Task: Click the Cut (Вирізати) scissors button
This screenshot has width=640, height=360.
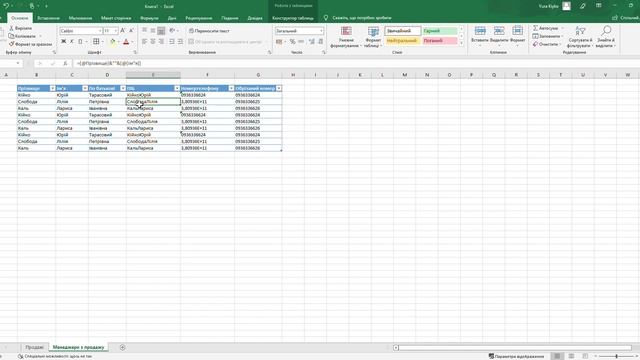Action: pyautogui.click(x=20, y=28)
